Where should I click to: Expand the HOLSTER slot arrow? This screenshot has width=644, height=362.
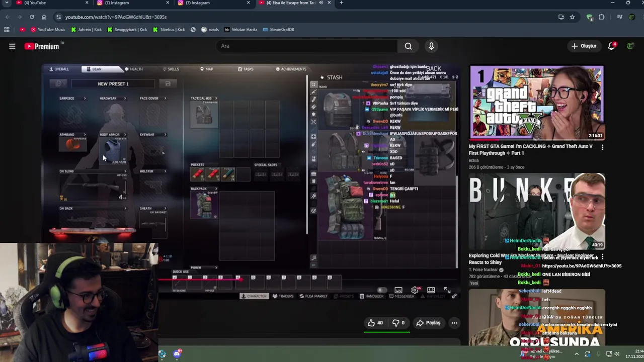pyautogui.click(x=166, y=171)
